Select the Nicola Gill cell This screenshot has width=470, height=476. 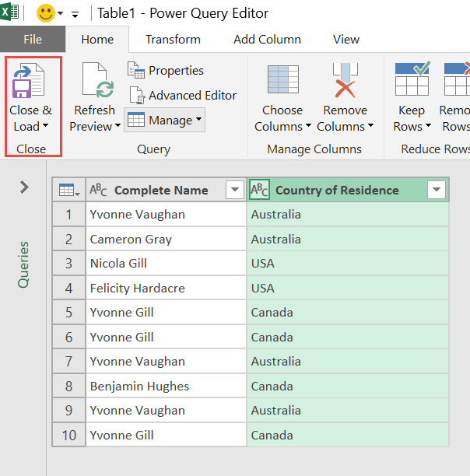(166, 264)
